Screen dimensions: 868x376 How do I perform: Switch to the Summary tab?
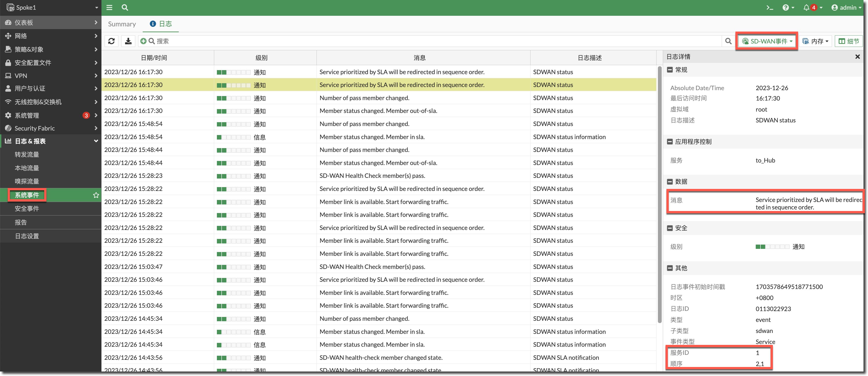tap(122, 24)
